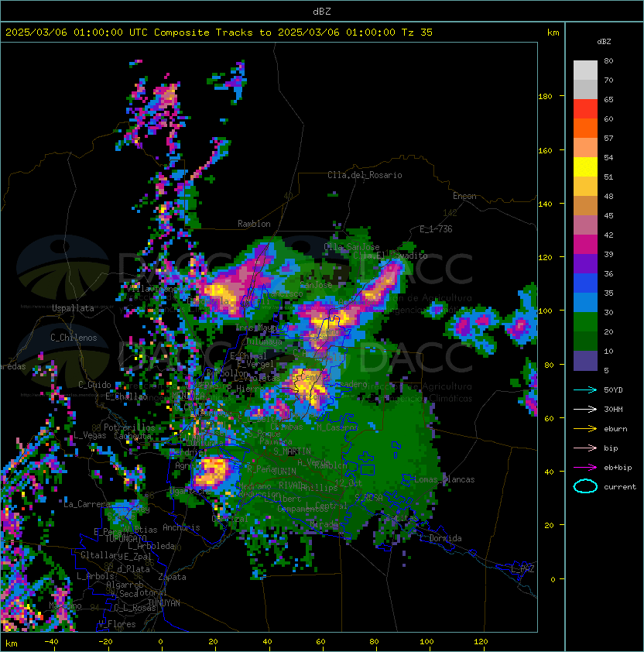
Task: Click the pink bip arrow icon
Action: pos(585,448)
